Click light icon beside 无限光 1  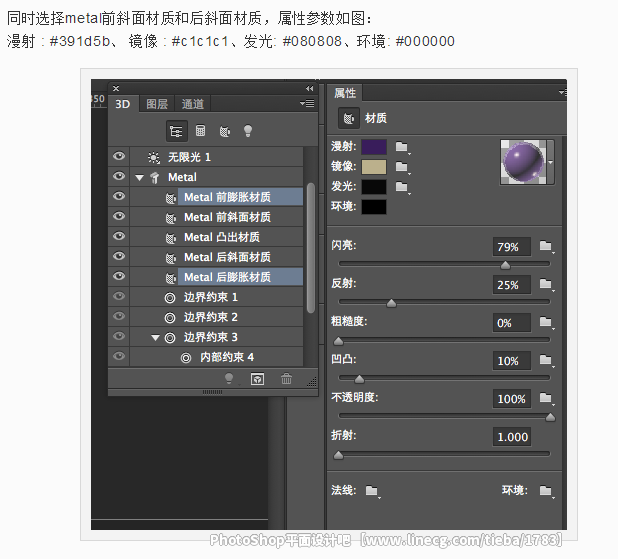[x=154, y=158]
